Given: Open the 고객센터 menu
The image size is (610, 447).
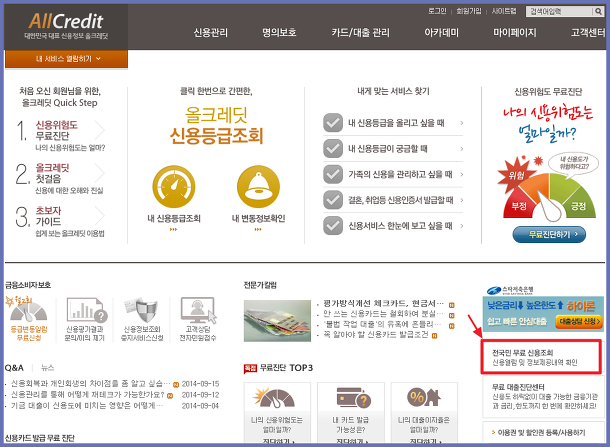Looking at the screenshot, I should (588, 32).
